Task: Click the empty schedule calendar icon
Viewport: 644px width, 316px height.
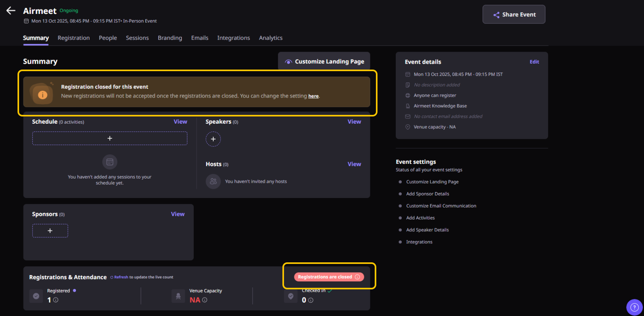Action: tap(110, 162)
